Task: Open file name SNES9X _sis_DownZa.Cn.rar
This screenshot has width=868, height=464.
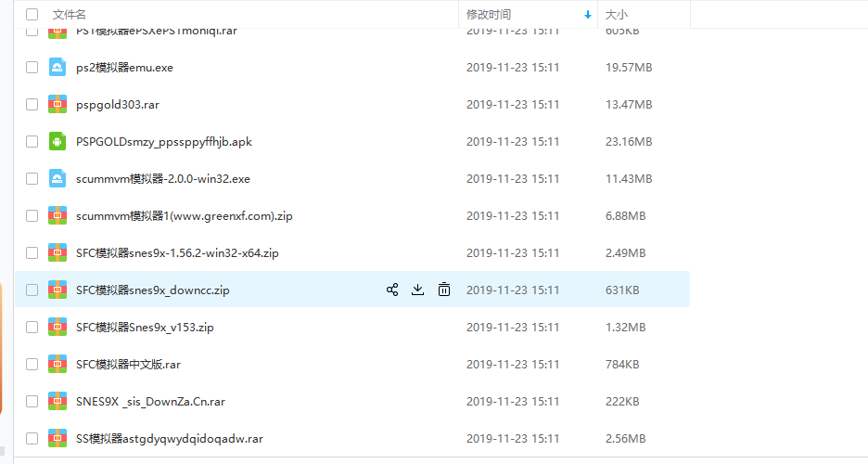Action: click(x=150, y=402)
